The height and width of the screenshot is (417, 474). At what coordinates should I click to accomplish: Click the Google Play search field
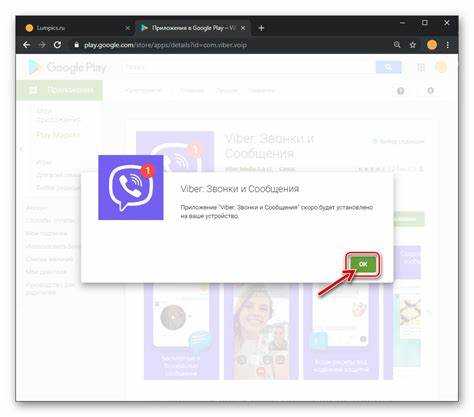click(x=248, y=67)
